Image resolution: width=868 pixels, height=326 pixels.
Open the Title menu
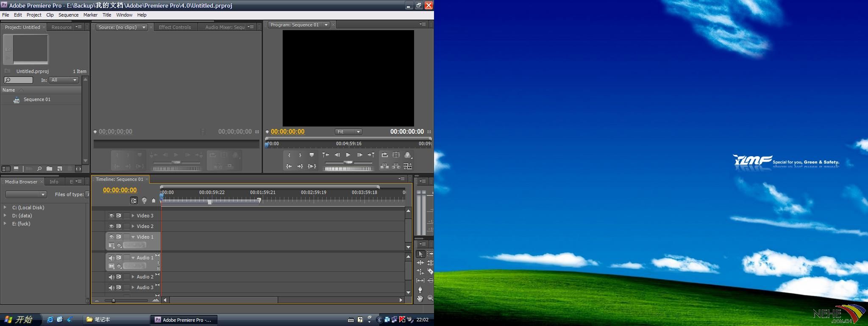click(x=107, y=15)
